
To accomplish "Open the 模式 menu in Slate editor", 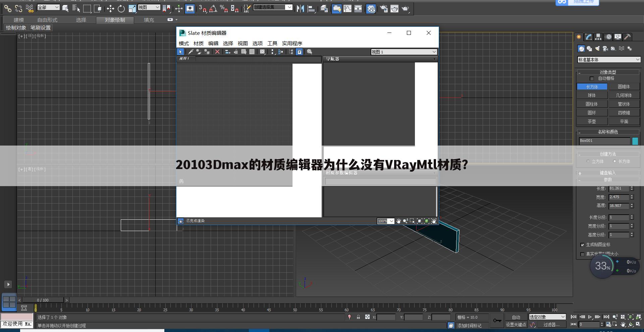I will 184,43.
